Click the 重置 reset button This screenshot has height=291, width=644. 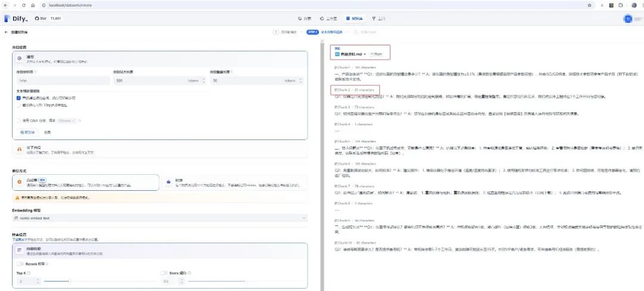(47, 132)
